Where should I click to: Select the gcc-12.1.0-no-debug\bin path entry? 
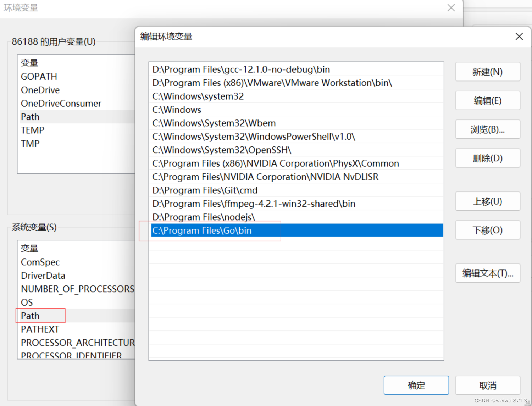tap(296, 69)
